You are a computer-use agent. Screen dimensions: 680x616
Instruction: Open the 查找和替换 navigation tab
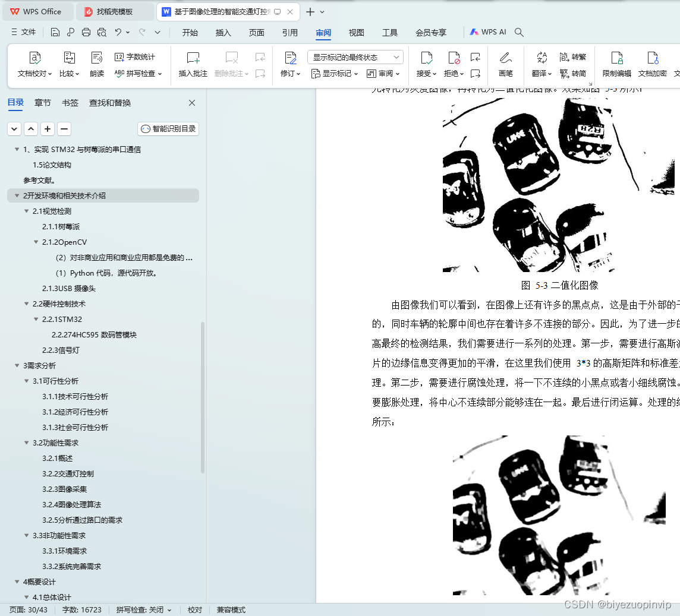tap(110, 103)
